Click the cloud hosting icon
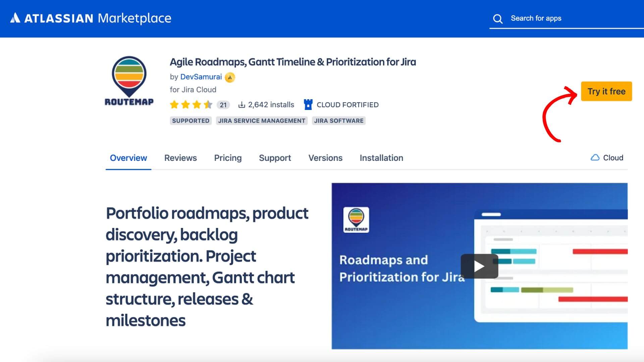644x362 pixels. [595, 158]
